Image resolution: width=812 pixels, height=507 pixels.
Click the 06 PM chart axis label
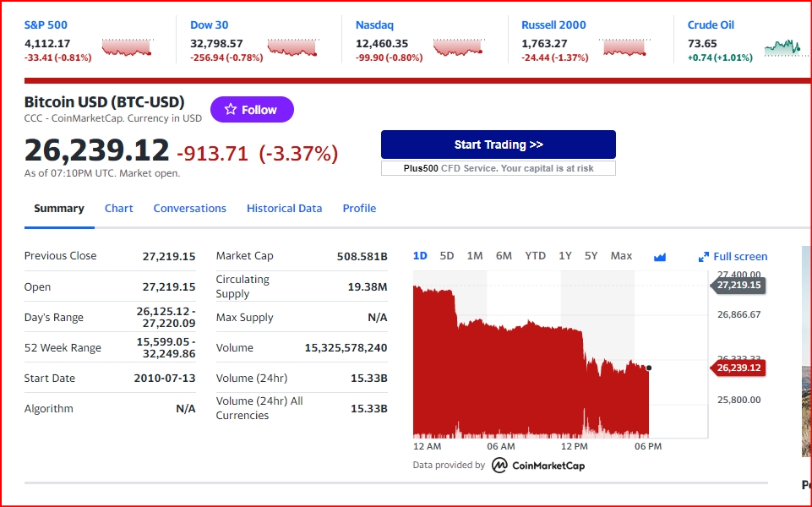point(648,446)
